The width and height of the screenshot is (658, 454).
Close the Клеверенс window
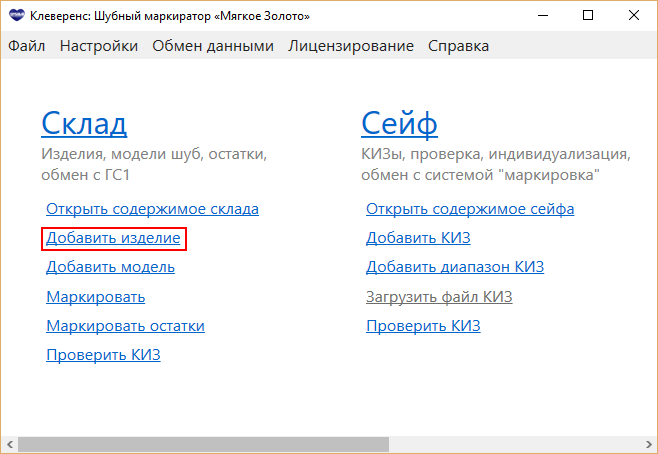pyautogui.click(x=634, y=16)
